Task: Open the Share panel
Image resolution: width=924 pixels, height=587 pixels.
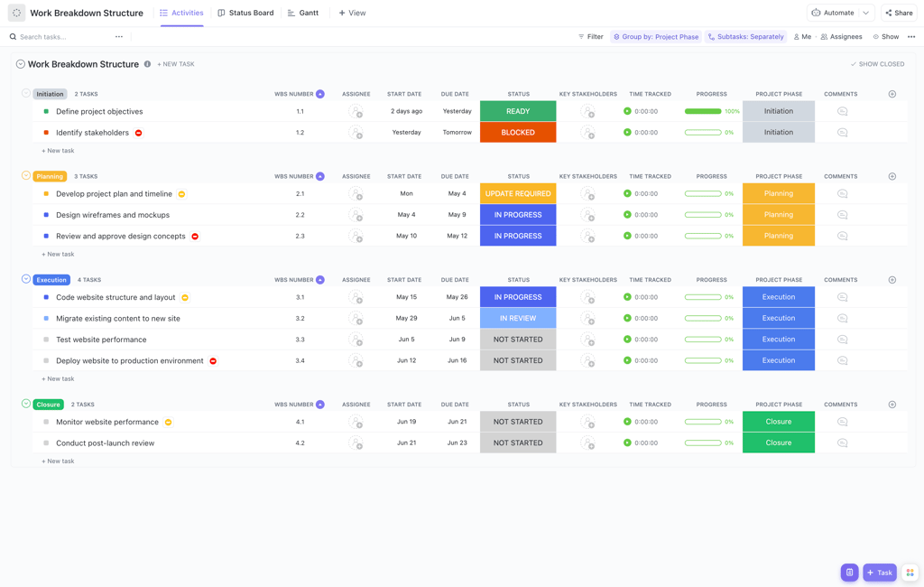Action: pos(897,13)
